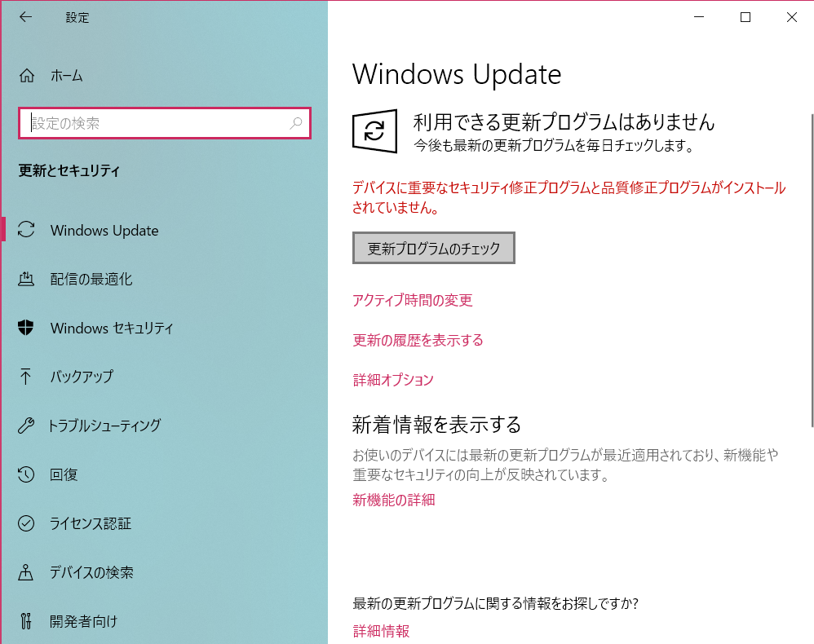Viewport: 814px width, 644px height.
Task: Maximize the 設定 window
Action: coord(745,17)
